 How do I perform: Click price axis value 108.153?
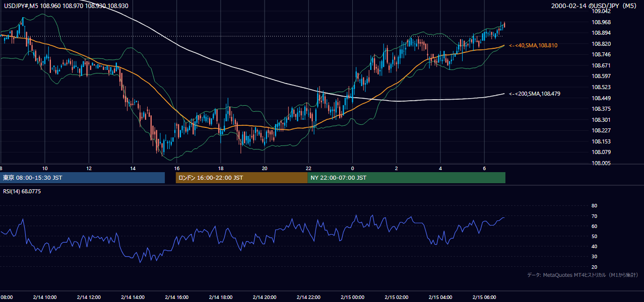click(x=601, y=141)
